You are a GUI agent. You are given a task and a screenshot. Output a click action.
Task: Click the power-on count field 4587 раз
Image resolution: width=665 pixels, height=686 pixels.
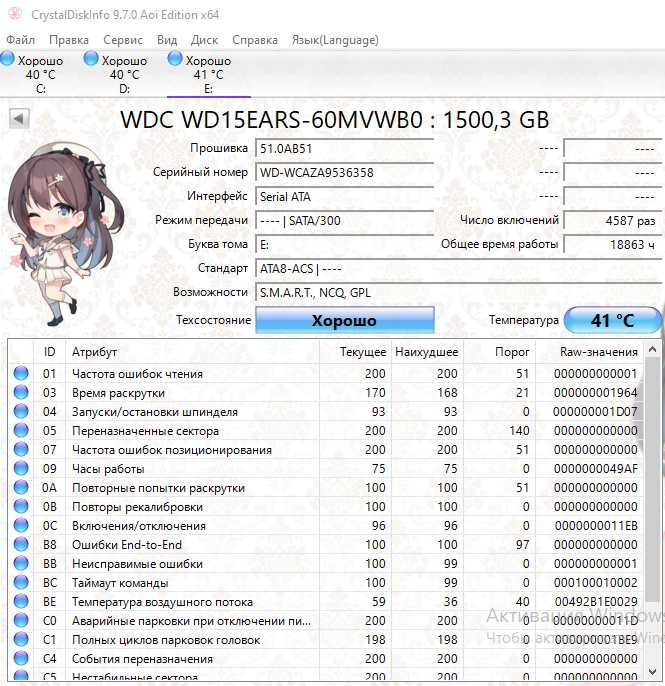(612, 220)
